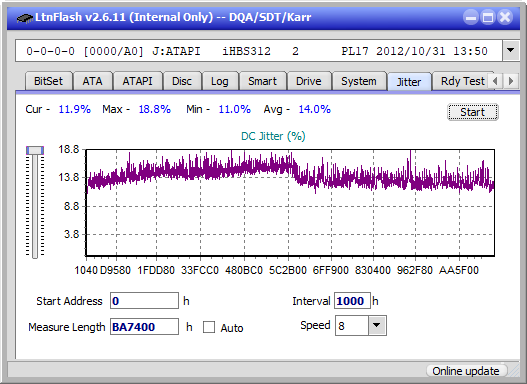Viewport: 527px width, 384px height.
Task: Click the vertical jitter scale slider thumb
Action: (35, 150)
